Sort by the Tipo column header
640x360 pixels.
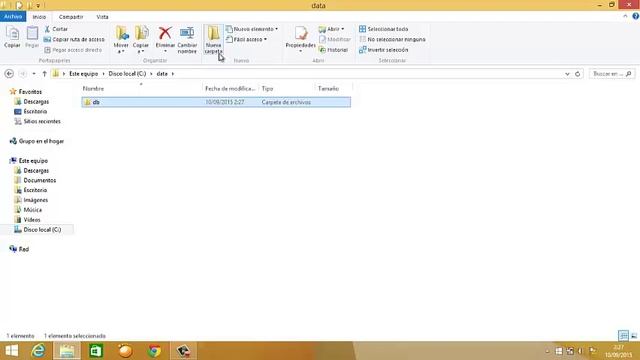point(287,89)
